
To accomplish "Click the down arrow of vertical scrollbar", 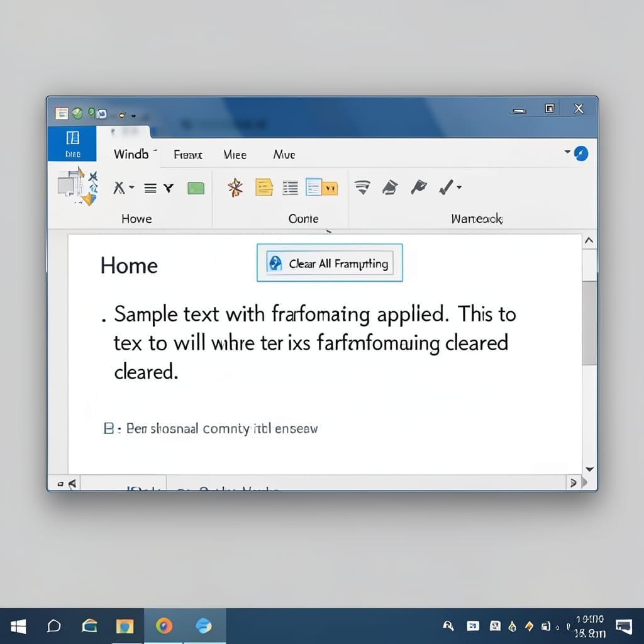I will 589,469.
